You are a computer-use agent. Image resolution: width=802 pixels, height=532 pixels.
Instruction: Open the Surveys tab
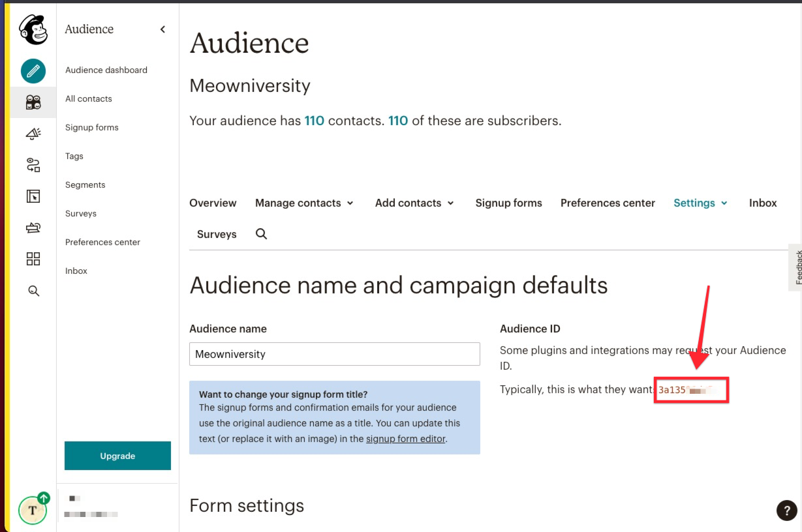click(x=217, y=234)
